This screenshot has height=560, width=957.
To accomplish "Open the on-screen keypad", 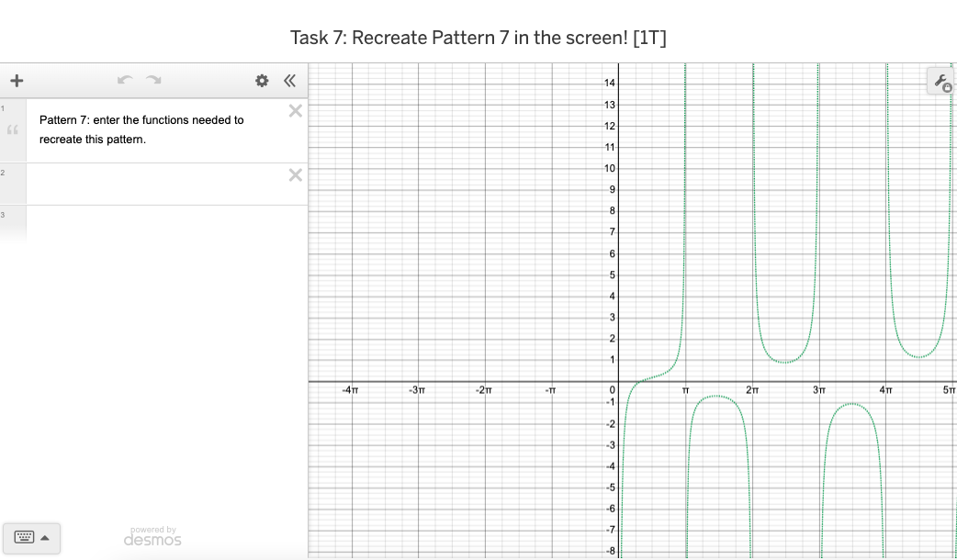I will [25, 537].
